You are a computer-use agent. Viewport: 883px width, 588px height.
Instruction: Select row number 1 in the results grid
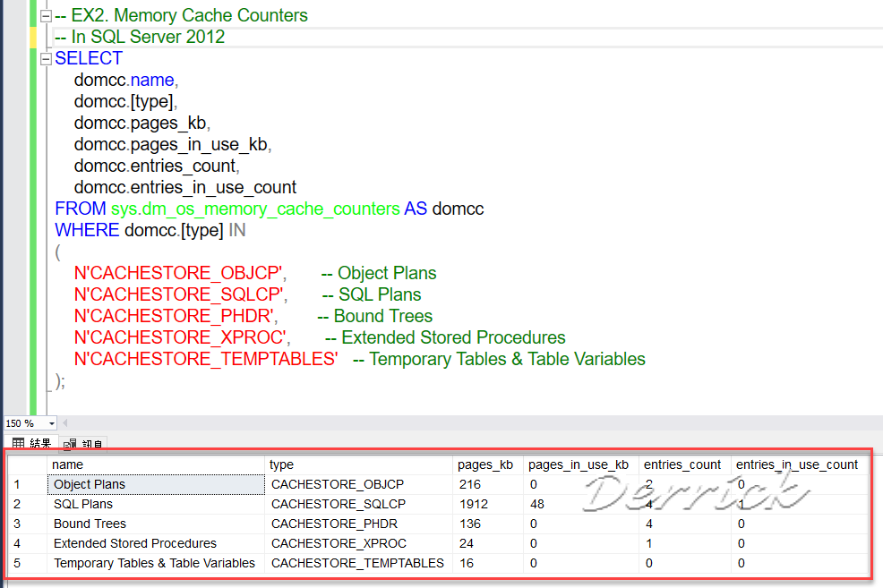click(16, 484)
